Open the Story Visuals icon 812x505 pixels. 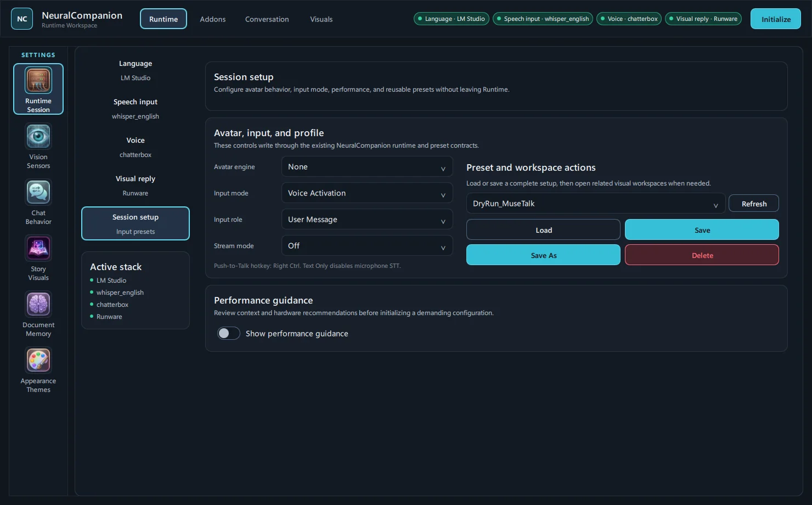click(38, 248)
